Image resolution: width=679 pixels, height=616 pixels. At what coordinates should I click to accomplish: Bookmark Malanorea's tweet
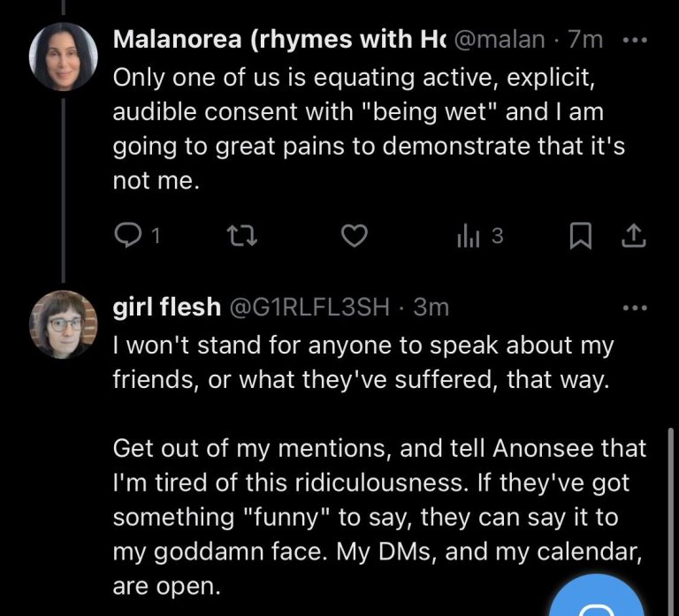pyautogui.click(x=579, y=236)
